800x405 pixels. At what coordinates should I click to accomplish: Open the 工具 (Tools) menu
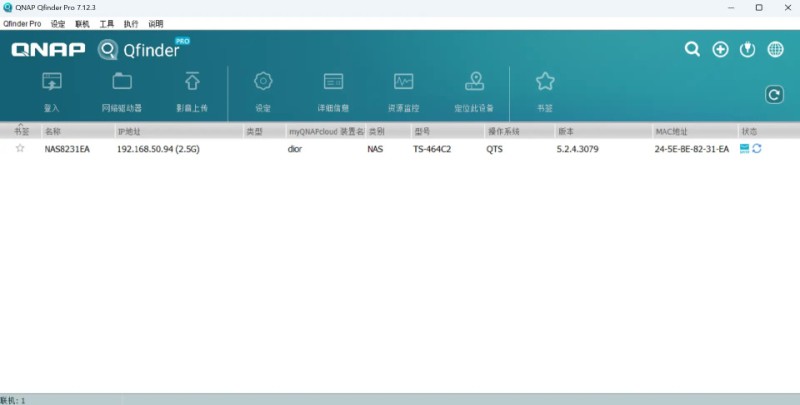(107, 23)
